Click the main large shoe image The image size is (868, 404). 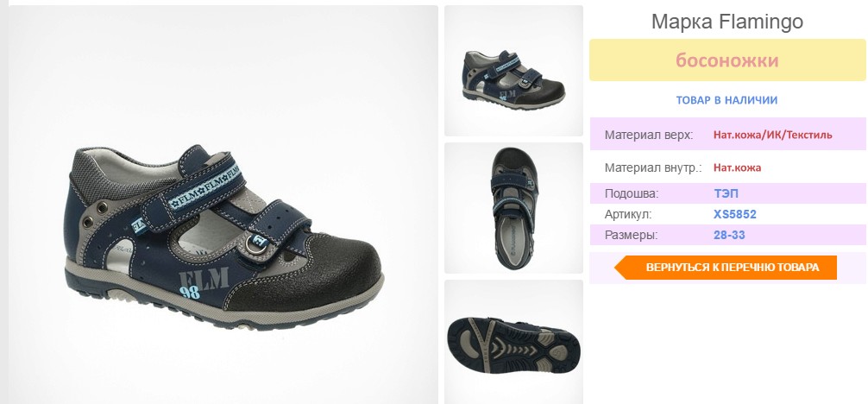tap(223, 205)
